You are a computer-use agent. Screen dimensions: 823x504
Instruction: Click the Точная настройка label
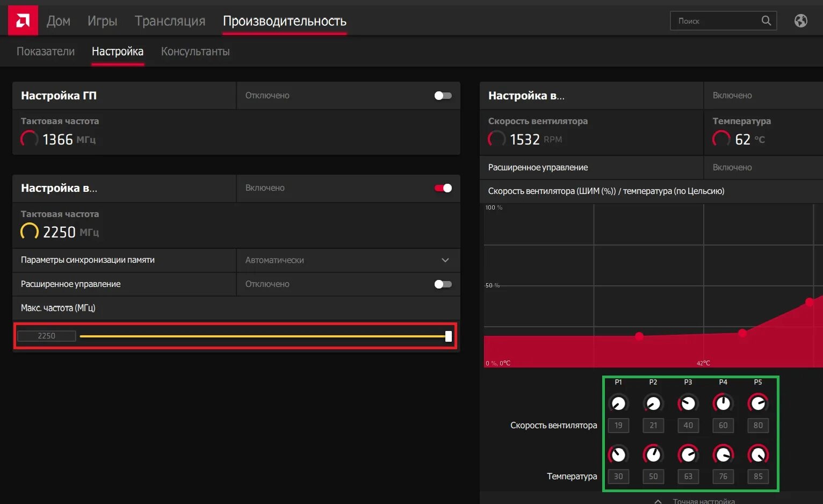[x=704, y=501]
